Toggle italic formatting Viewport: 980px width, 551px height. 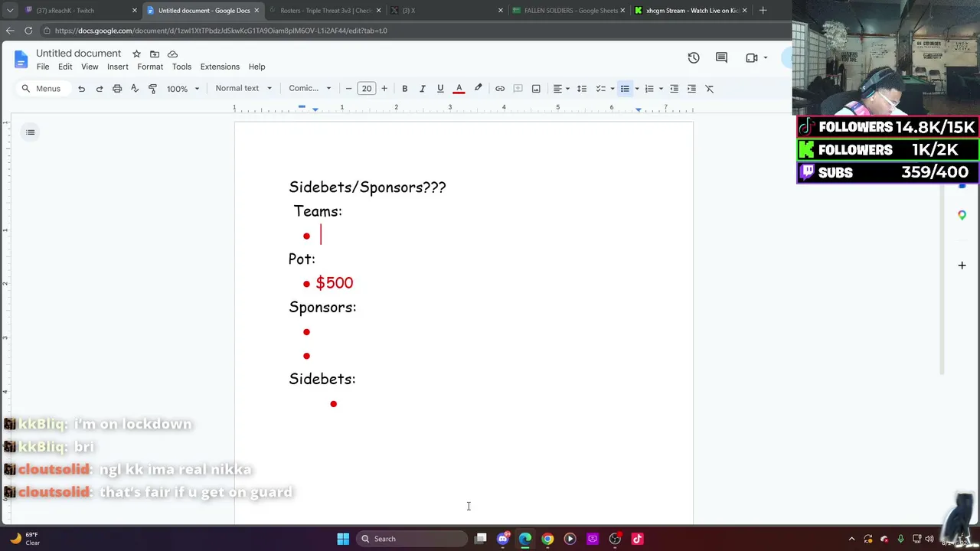422,89
